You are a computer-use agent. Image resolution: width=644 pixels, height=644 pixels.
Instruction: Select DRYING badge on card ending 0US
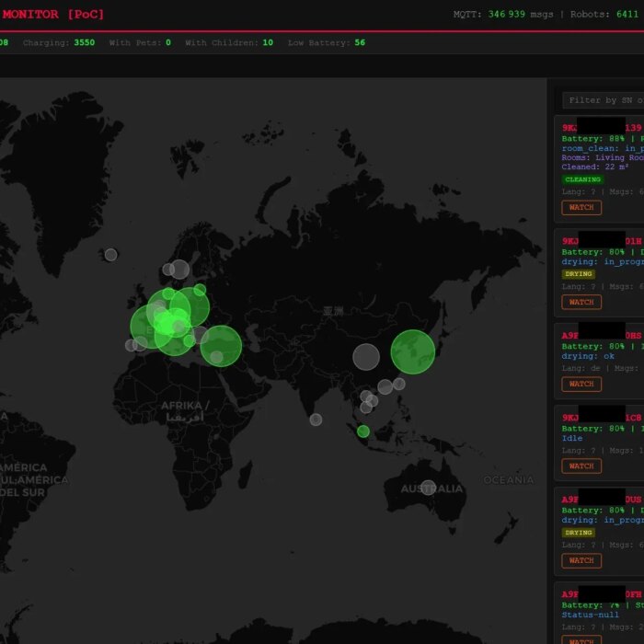tap(578, 533)
